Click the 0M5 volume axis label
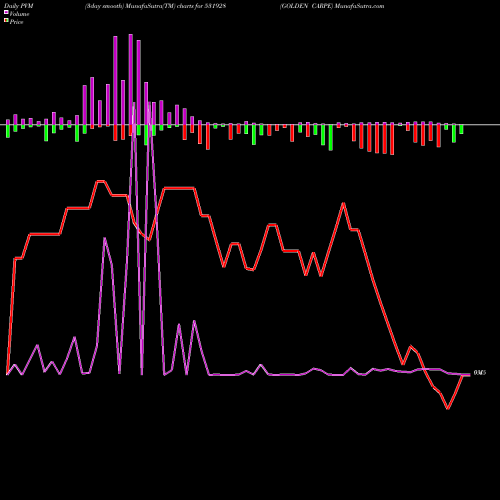This screenshot has height=500, width=500. point(480,373)
